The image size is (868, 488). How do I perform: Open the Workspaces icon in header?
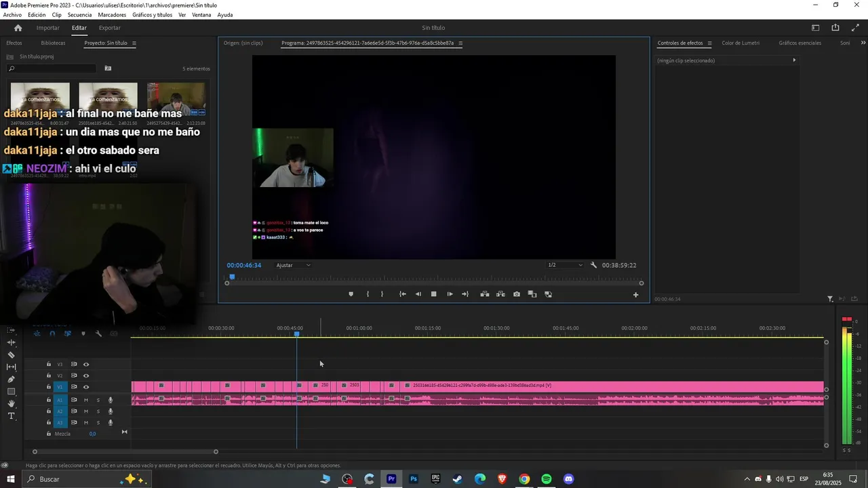click(816, 28)
